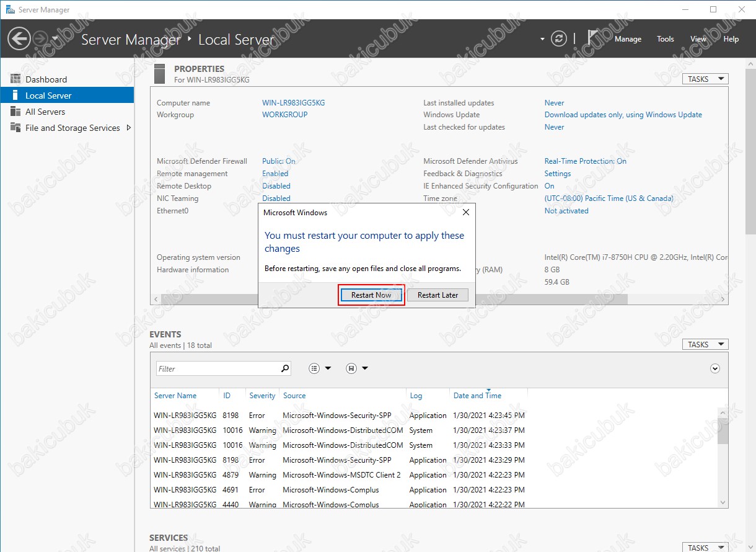Click Real-Time Protection: On link
Viewport: 756px width, 552px height.
(586, 161)
